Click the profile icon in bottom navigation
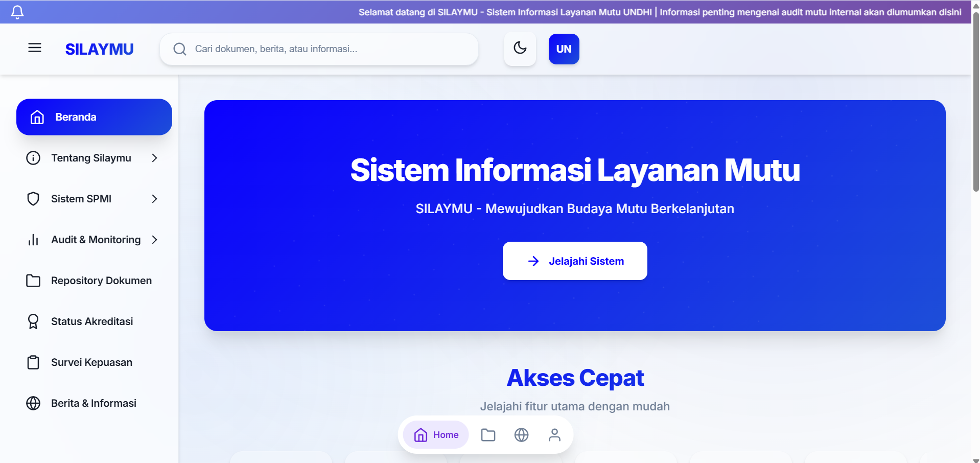Screen dimensions: 980x463 pyautogui.click(x=554, y=434)
